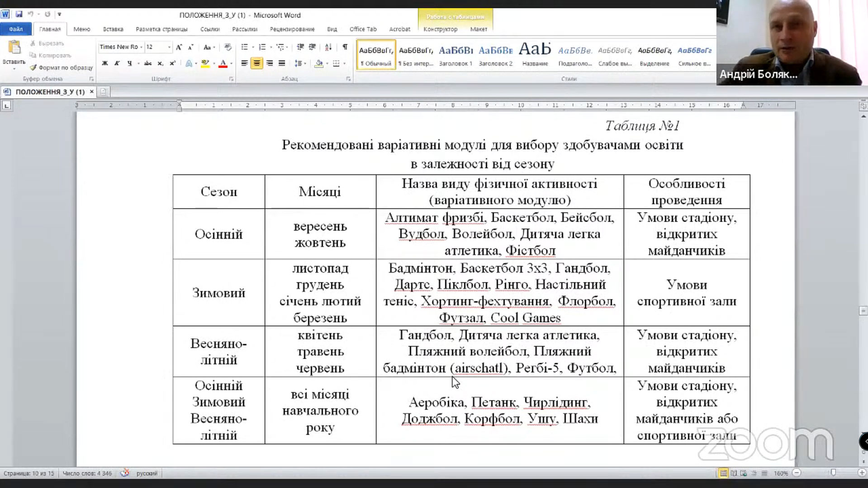Toggle print layout view button

click(x=723, y=473)
